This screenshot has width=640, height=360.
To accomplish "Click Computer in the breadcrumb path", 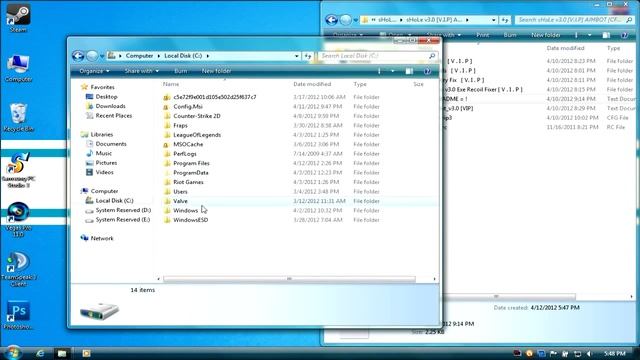I will 139,56.
